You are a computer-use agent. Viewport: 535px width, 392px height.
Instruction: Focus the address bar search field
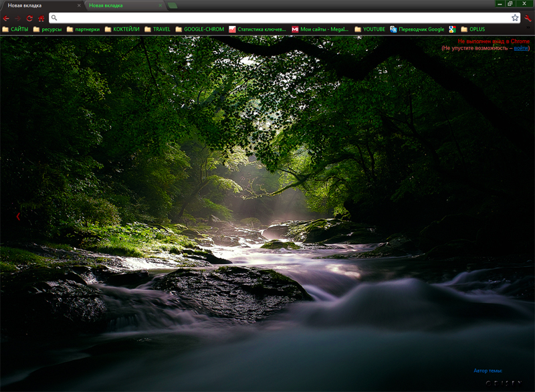tap(284, 18)
